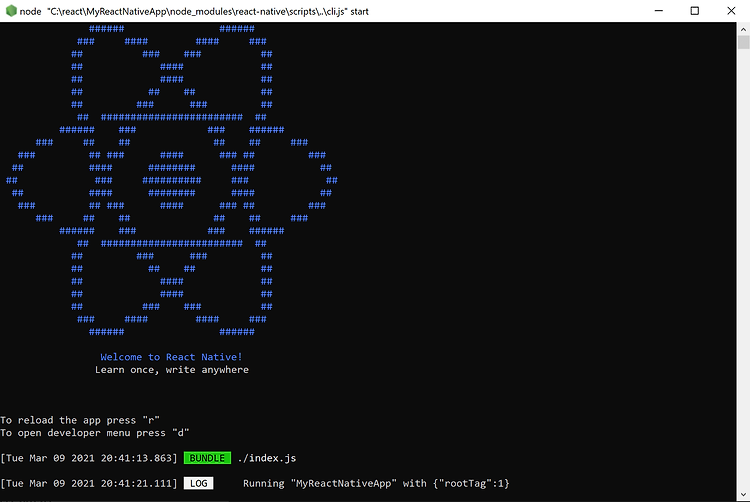Click the 'To reload the app press "r"' line
Image resolution: width=750 pixels, height=502 pixels.
(x=80, y=420)
